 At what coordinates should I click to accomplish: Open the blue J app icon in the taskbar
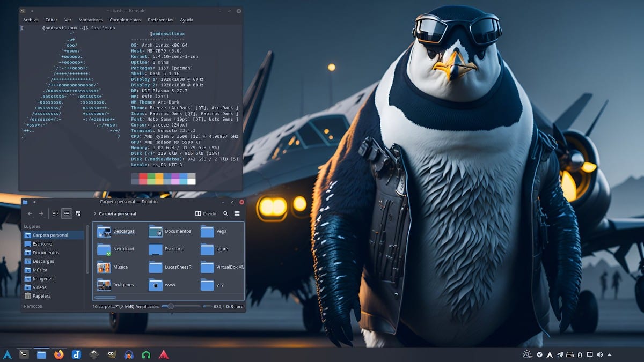click(76, 354)
